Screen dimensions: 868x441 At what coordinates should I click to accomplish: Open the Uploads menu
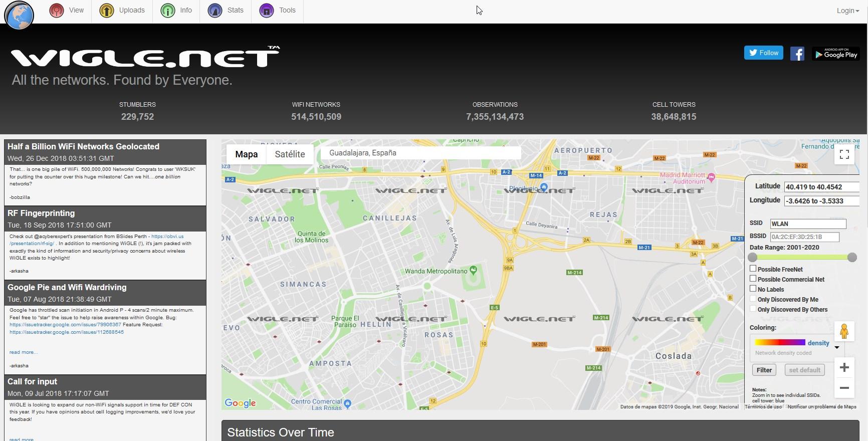point(122,11)
